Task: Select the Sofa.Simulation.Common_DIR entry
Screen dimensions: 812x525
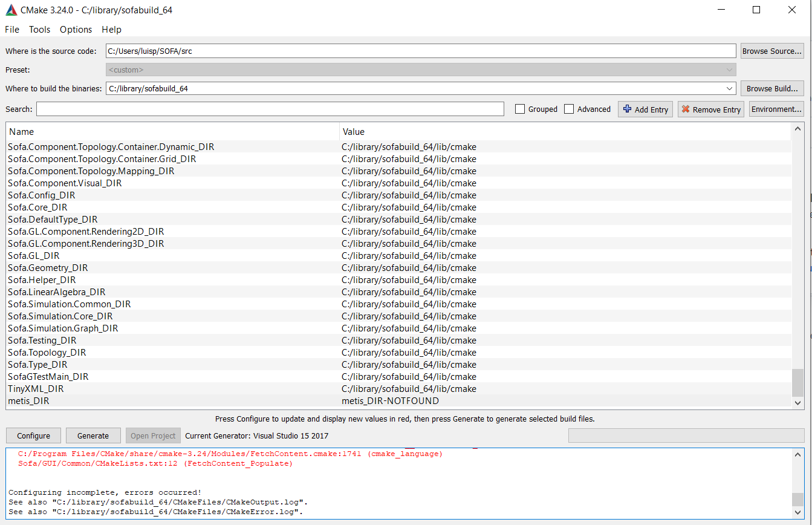Action: 70,304
